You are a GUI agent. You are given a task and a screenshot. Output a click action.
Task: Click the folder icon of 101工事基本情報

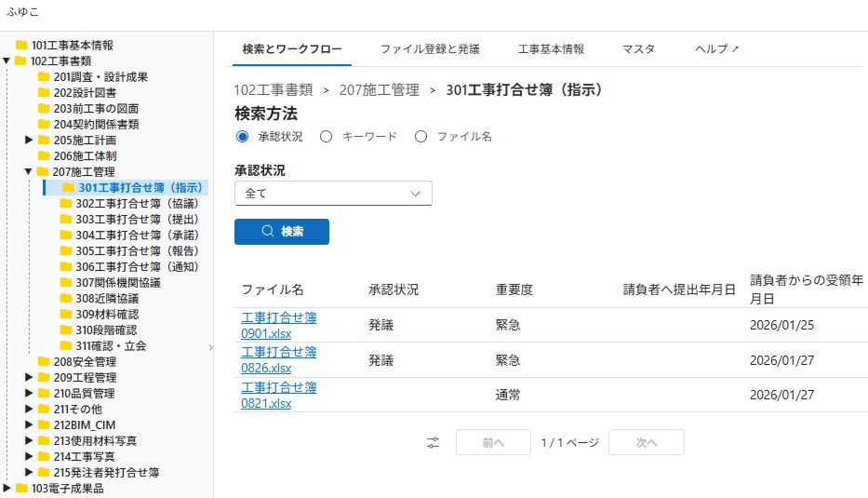pos(21,46)
